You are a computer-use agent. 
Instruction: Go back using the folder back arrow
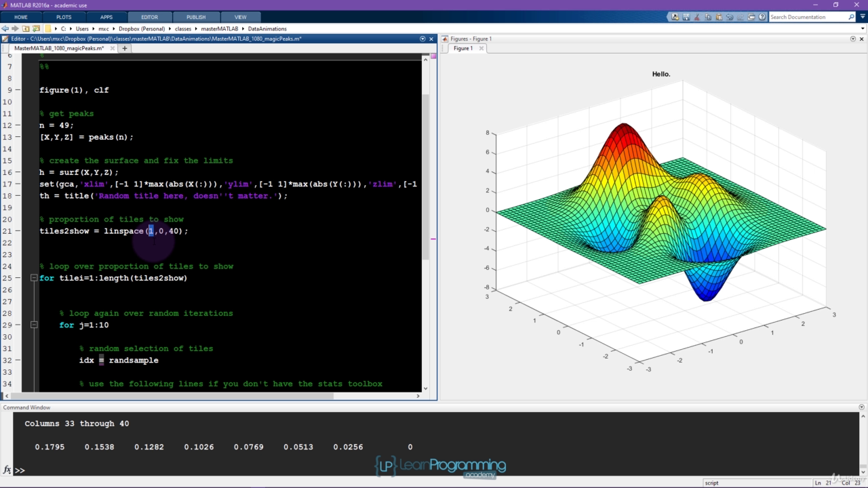(x=5, y=28)
